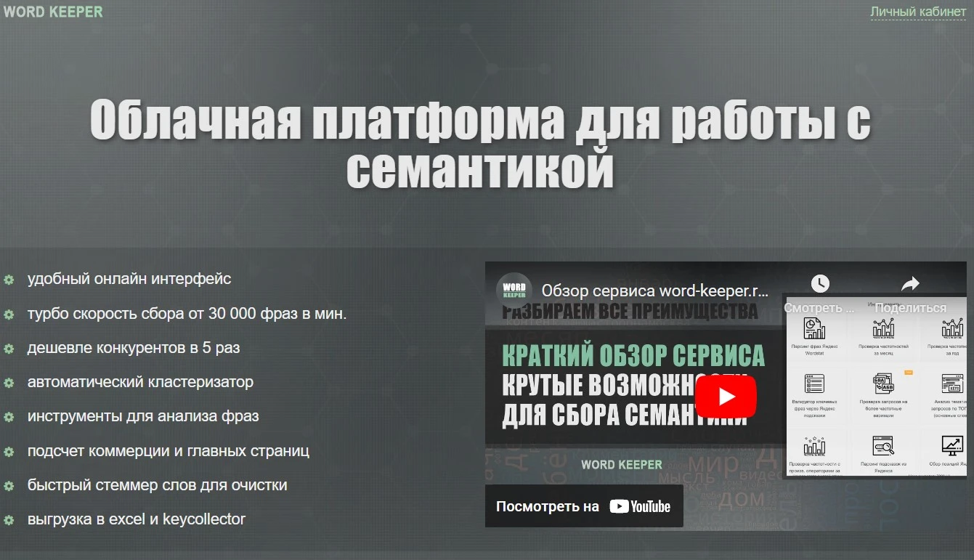Image resolution: width=974 pixels, height=560 pixels.
Task: Click the Краткий обзор сервиса text in the video thumbnail
Action: [633, 355]
